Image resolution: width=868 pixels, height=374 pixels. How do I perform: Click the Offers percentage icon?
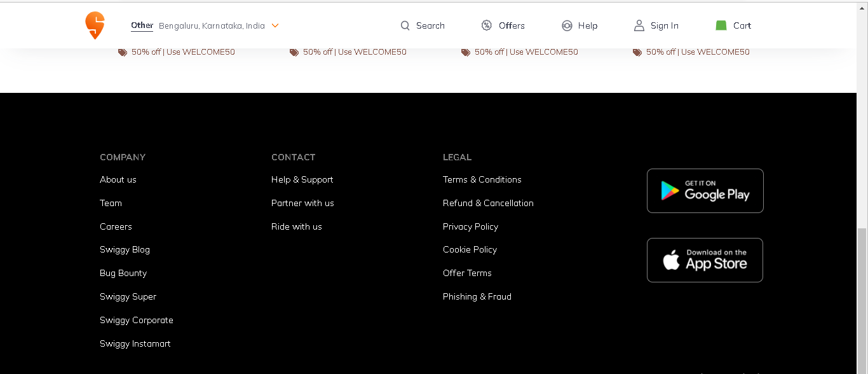pyautogui.click(x=486, y=25)
